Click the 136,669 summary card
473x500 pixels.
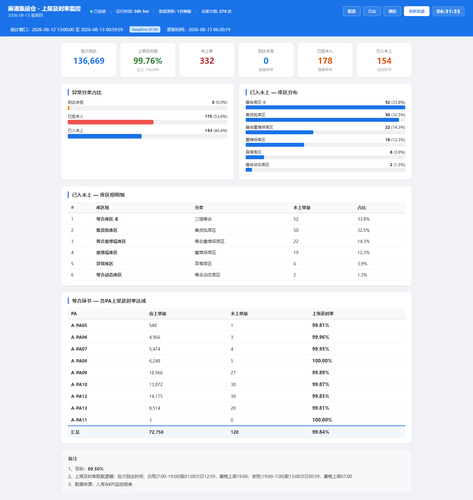click(x=89, y=60)
